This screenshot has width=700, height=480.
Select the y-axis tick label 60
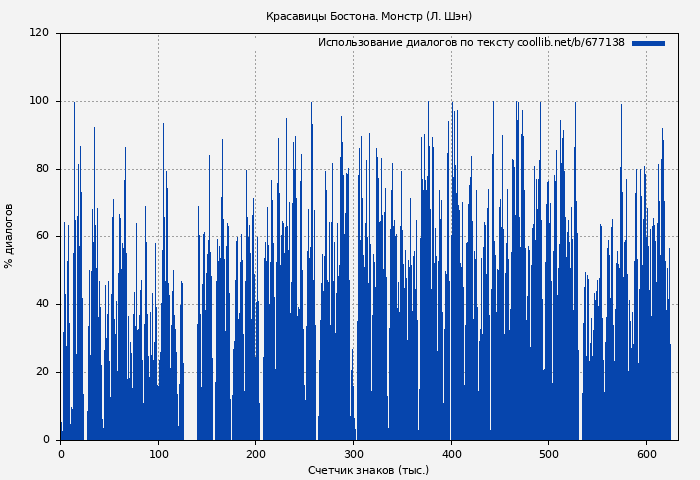(42, 236)
